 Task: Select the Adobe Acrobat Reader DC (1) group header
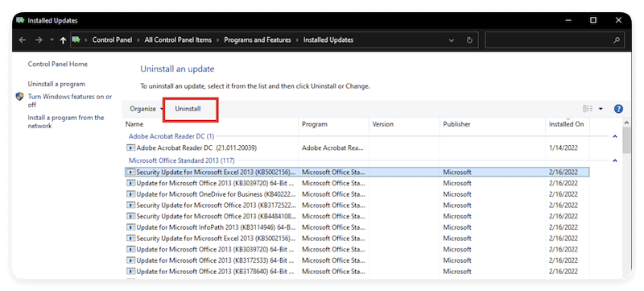[x=171, y=136]
